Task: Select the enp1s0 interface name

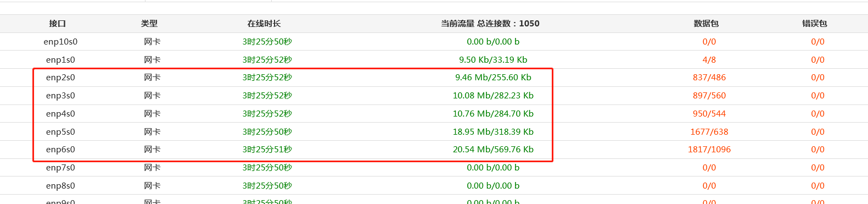Action: point(60,60)
